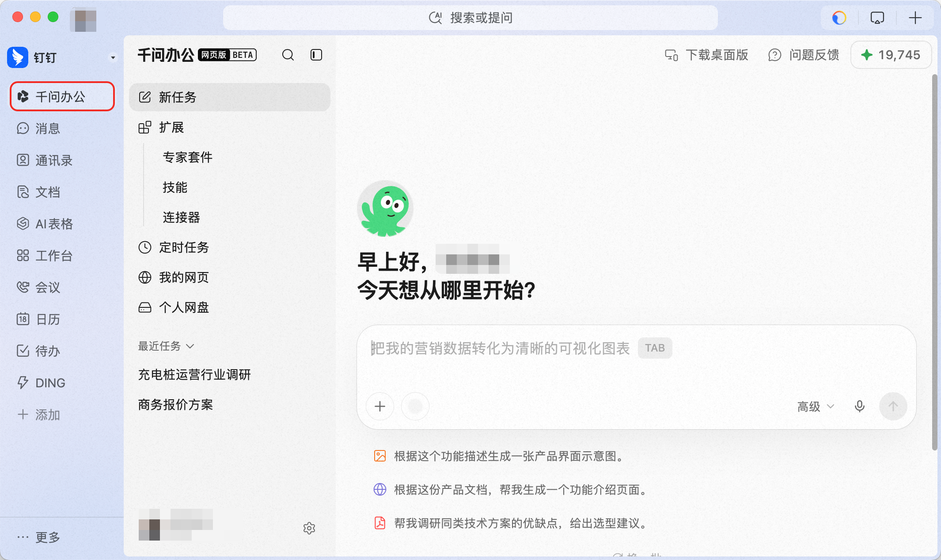Click the settings gear icon
This screenshot has height=560, width=941.
309,528
